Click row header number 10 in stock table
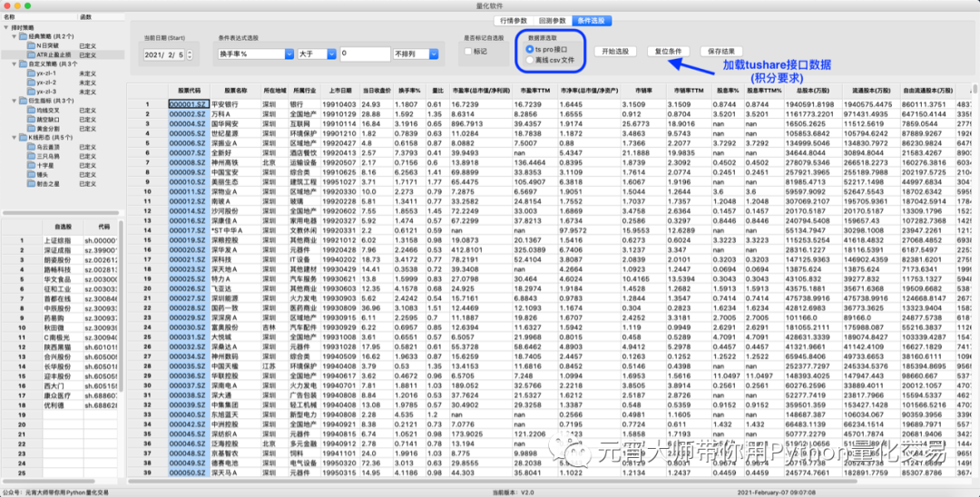The width and height of the screenshot is (980, 497). (x=148, y=191)
